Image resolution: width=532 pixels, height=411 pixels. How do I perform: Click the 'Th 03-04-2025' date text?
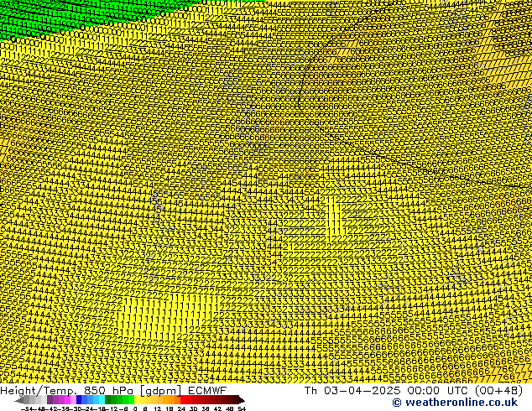352,391
